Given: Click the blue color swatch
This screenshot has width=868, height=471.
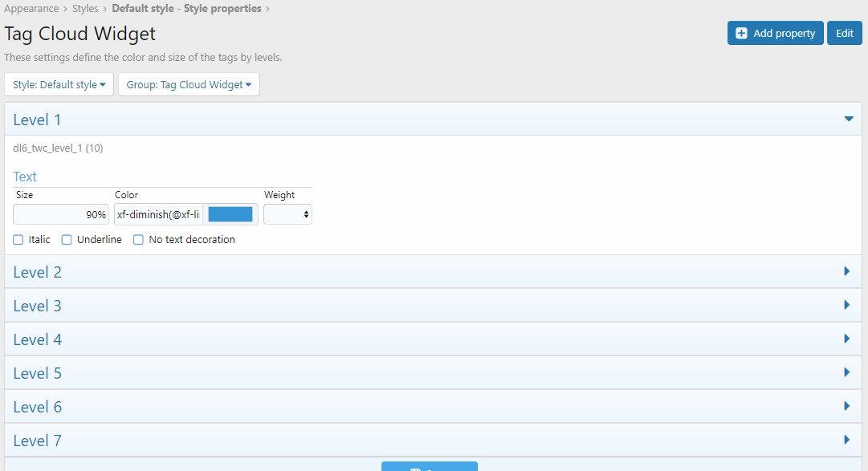Looking at the screenshot, I should 230,214.
